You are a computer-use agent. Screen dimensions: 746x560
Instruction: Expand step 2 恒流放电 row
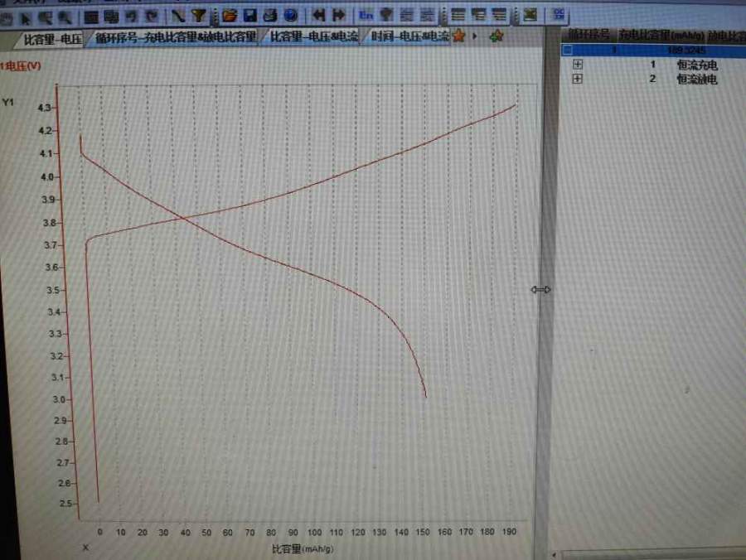click(578, 79)
